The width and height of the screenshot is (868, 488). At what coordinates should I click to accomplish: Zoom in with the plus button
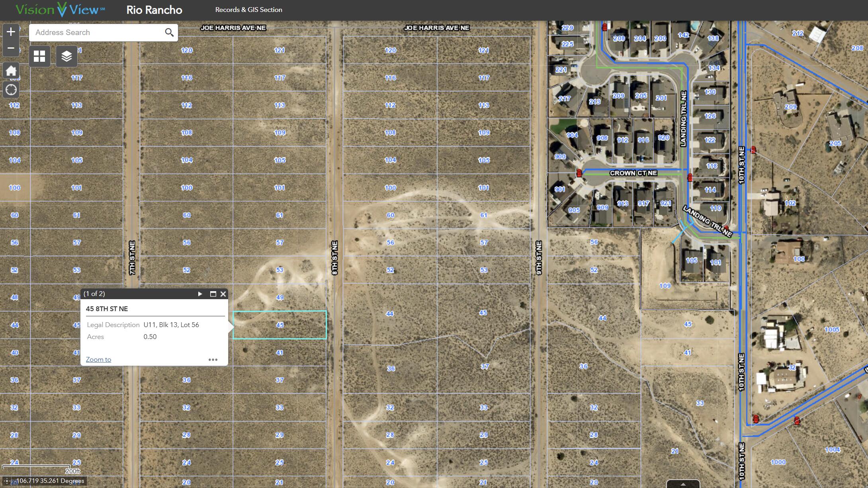point(11,32)
